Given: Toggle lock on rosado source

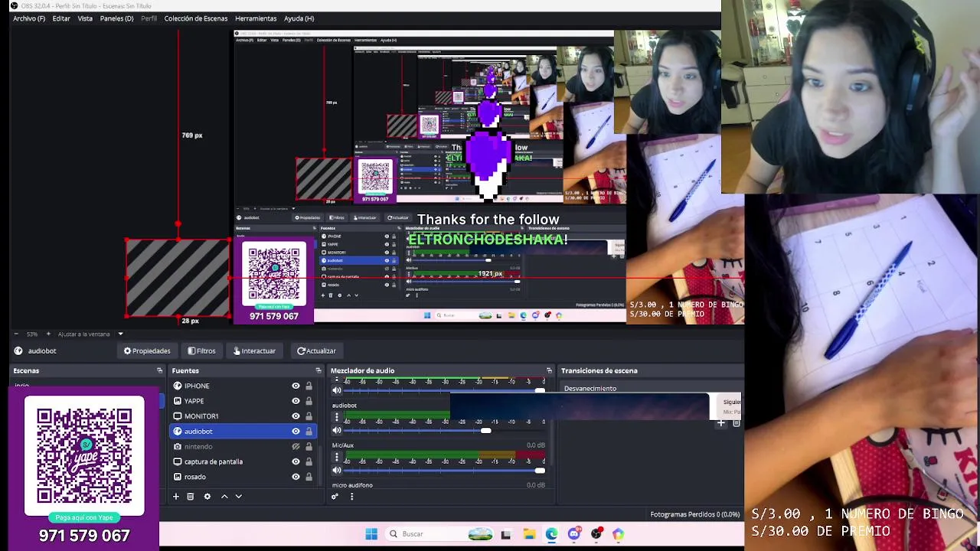Looking at the screenshot, I should pos(309,477).
